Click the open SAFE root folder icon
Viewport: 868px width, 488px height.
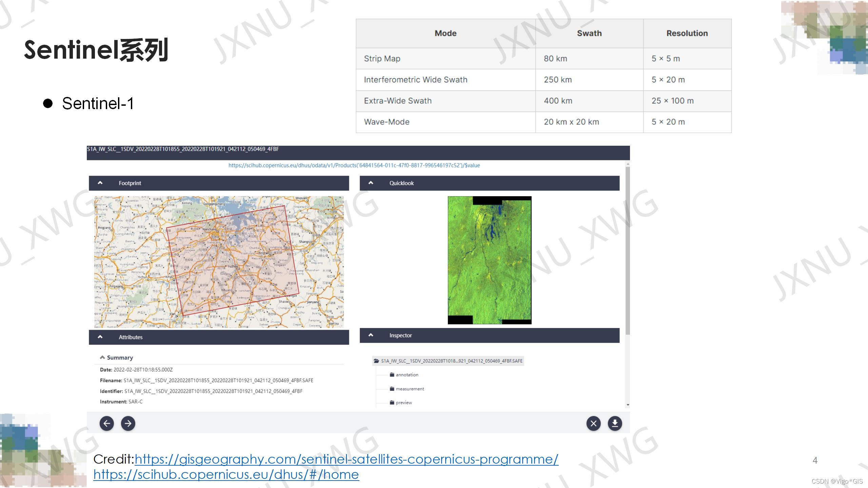[376, 361]
